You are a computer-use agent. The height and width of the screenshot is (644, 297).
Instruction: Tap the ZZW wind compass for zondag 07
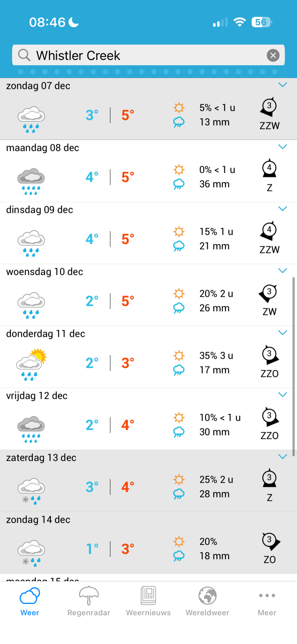coord(269,107)
